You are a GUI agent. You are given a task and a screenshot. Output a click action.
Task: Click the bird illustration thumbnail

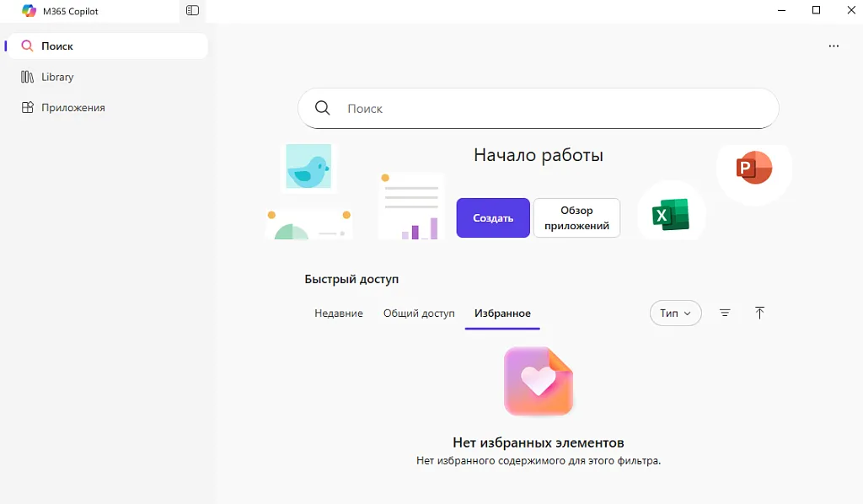(x=308, y=166)
